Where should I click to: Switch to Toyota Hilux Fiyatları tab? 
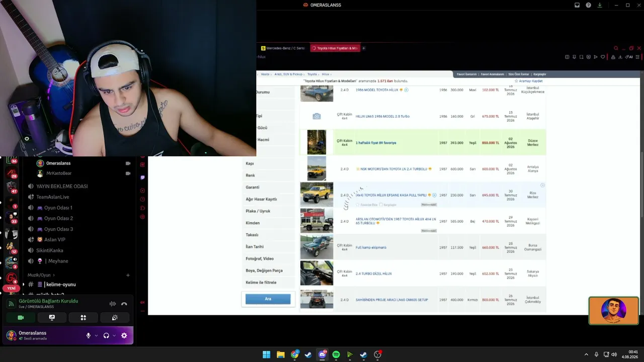pos(335,48)
